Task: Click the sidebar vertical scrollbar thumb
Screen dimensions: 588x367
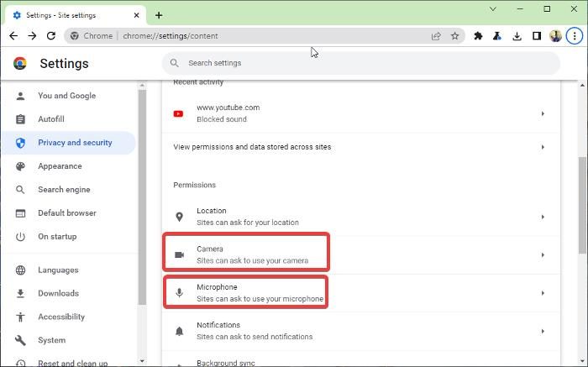Action: pos(142,197)
